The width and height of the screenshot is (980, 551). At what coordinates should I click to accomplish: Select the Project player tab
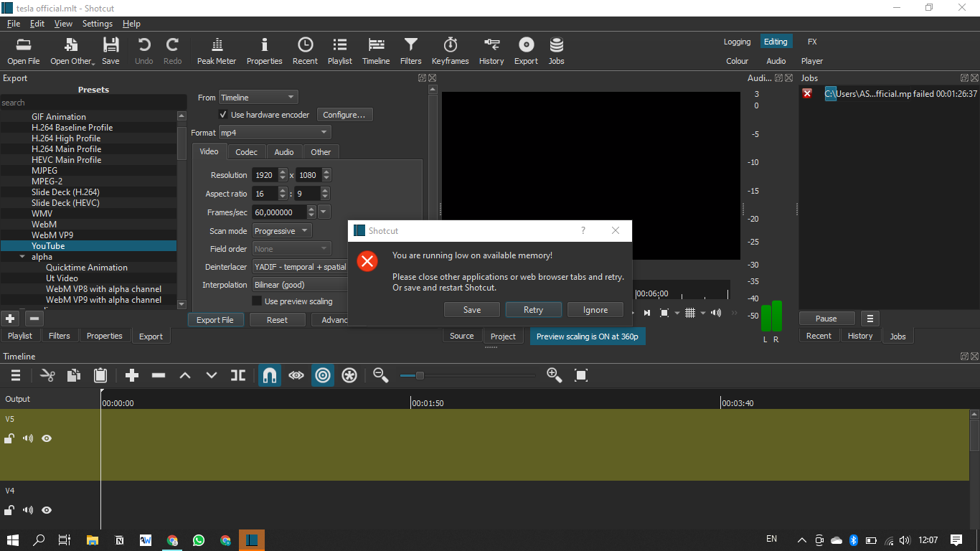pos(503,336)
